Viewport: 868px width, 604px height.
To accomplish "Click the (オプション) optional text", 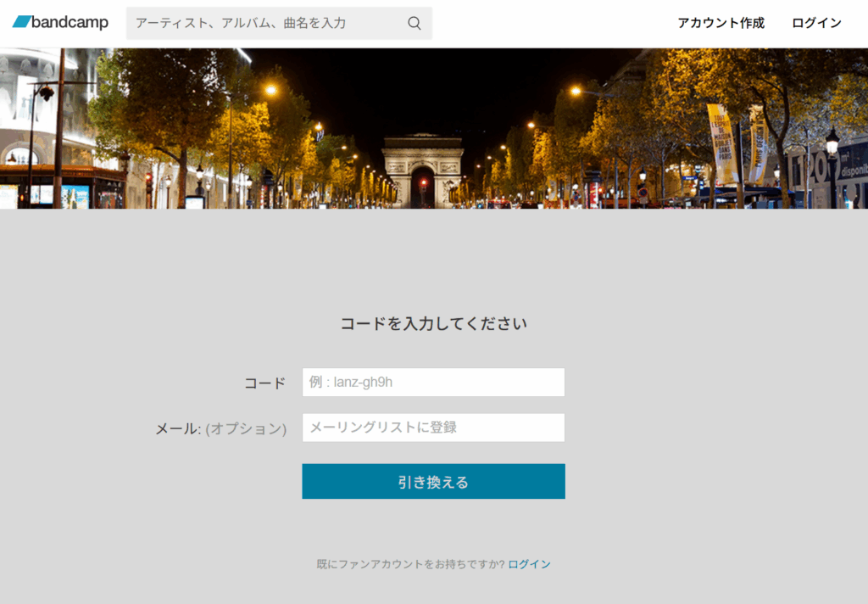I will 246,428.
